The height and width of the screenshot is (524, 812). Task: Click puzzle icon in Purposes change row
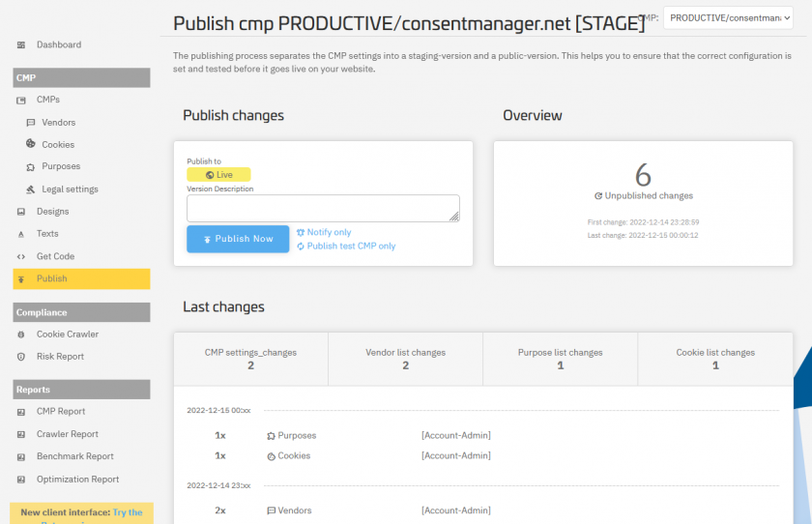(271, 436)
